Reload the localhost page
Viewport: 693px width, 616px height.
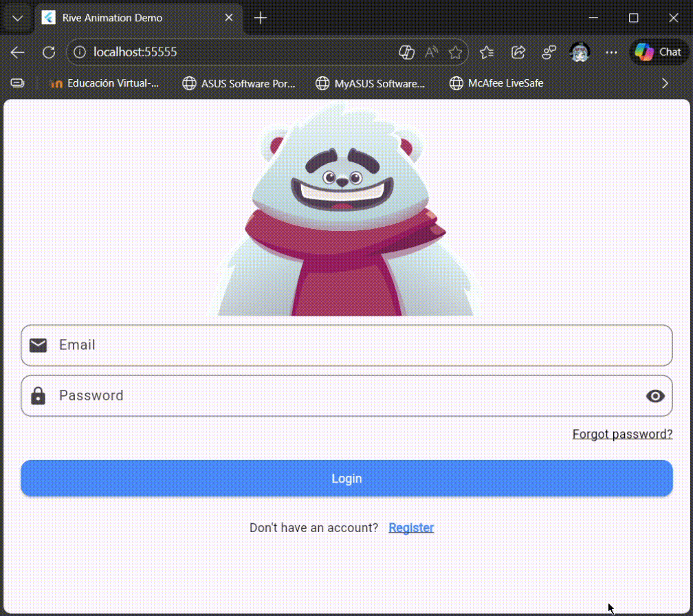point(49,52)
